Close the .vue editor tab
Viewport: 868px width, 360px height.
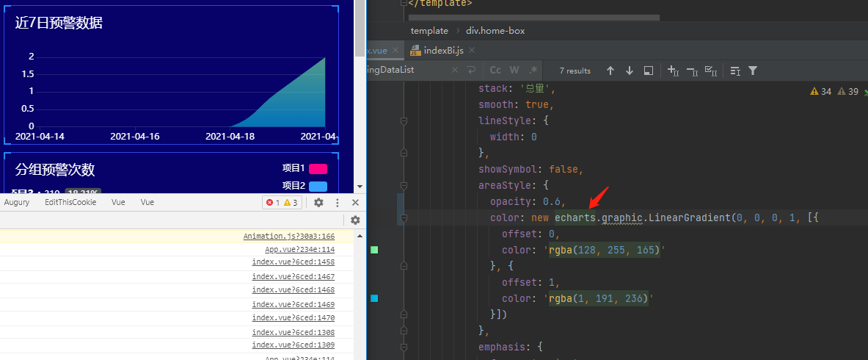pyautogui.click(x=395, y=50)
